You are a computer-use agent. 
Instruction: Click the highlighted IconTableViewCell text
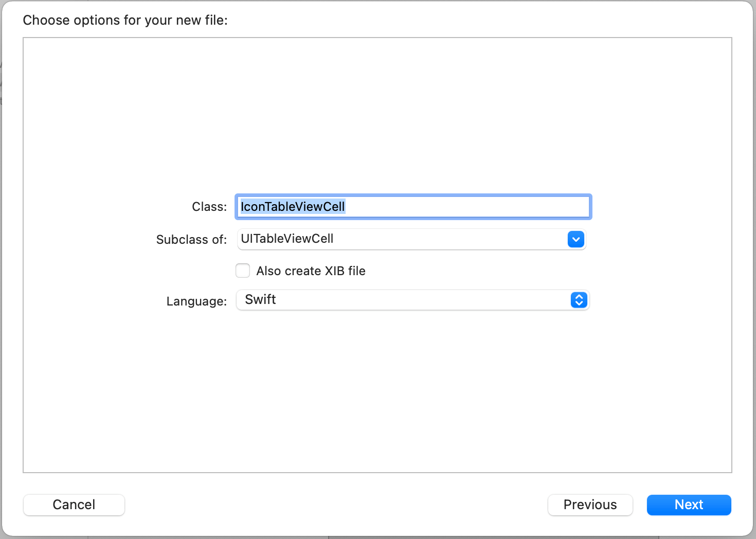(x=293, y=207)
